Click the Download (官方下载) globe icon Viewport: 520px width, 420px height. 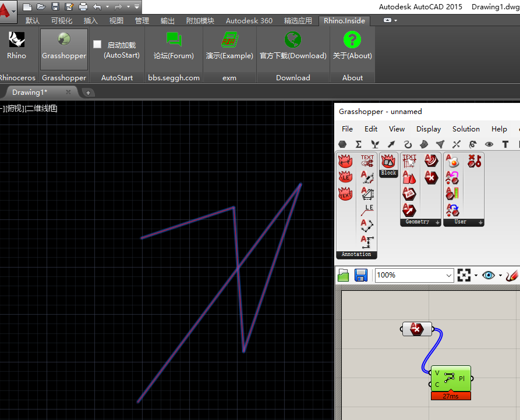[x=293, y=40]
